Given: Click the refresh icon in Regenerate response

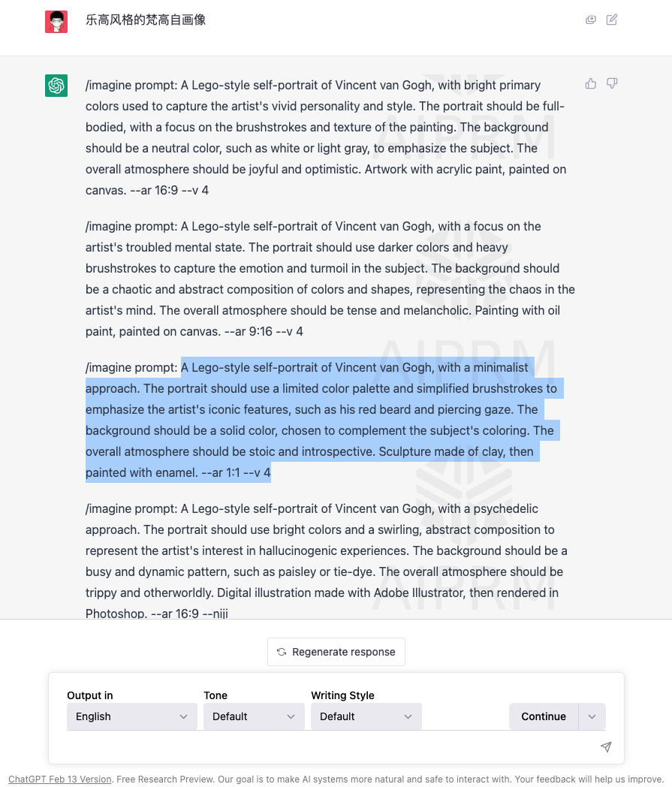Looking at the screenshot, I should point(282,652).
